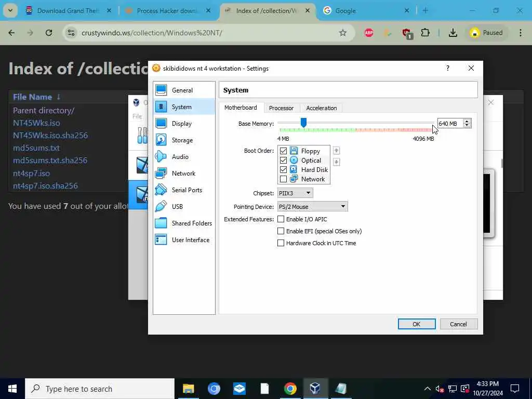Open tab search chevron in Chrome
This screenshot has height=399, width=532.
pyautogui.click(x=10, y=10)
